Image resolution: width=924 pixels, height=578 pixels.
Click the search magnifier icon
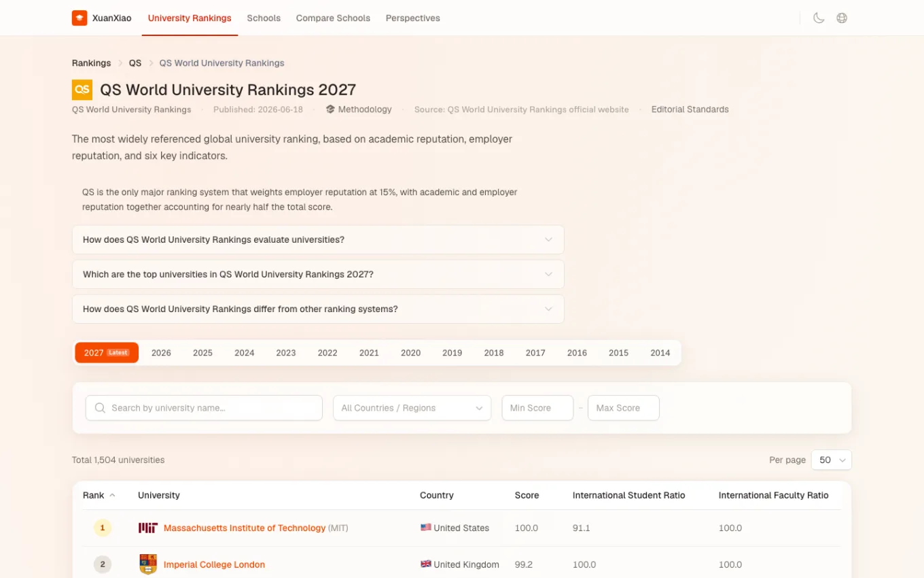tap(100, 408)
